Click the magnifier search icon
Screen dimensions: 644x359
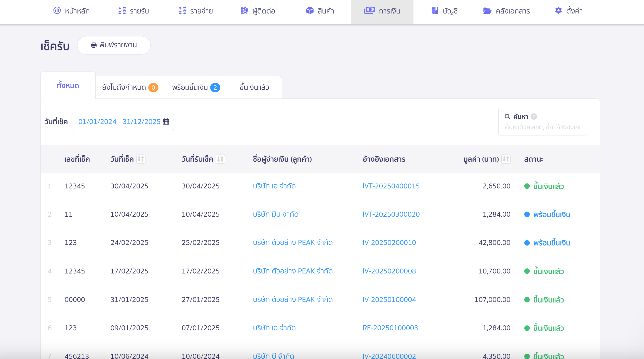coord(507,116)
